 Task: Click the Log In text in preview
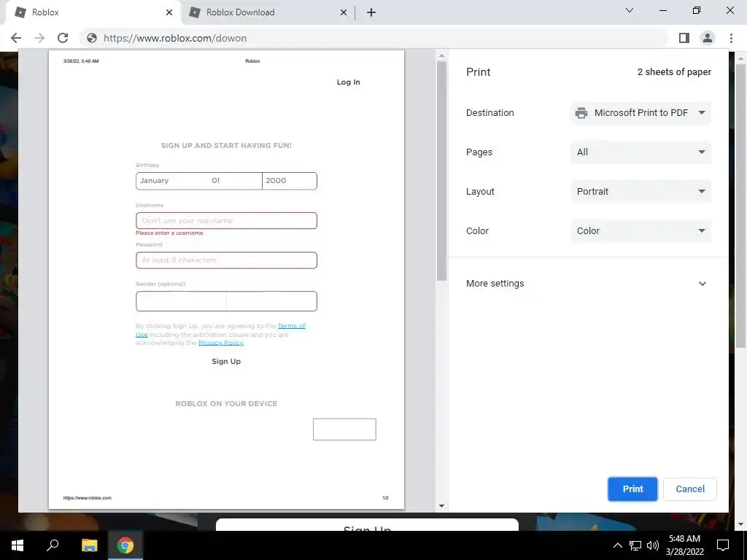coord(348,82)
